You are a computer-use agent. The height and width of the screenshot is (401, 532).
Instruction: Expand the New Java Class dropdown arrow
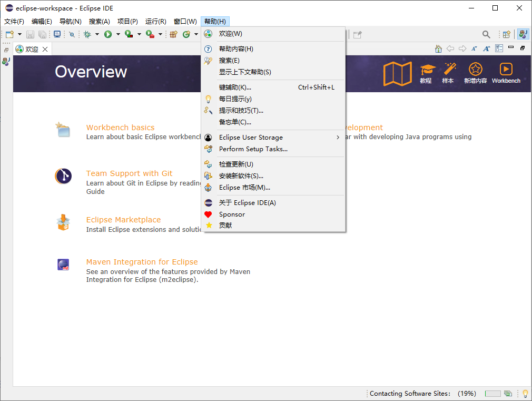[196, 34]
